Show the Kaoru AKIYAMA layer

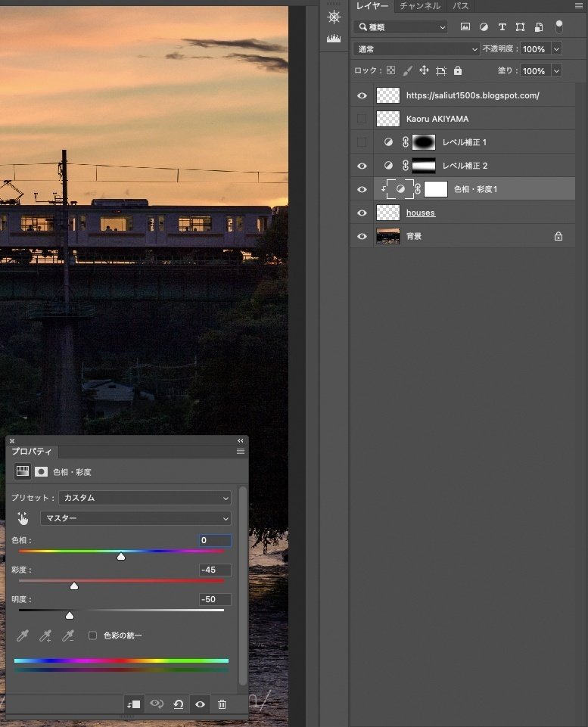tap(362, 119)
